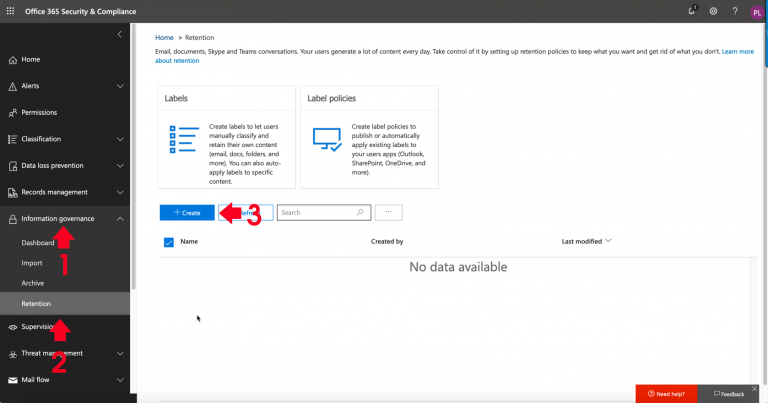Image resolution: width=768 pixels, height=403 pixels.
Task: Click the Information governance lock icon
Action: [13, 219]
